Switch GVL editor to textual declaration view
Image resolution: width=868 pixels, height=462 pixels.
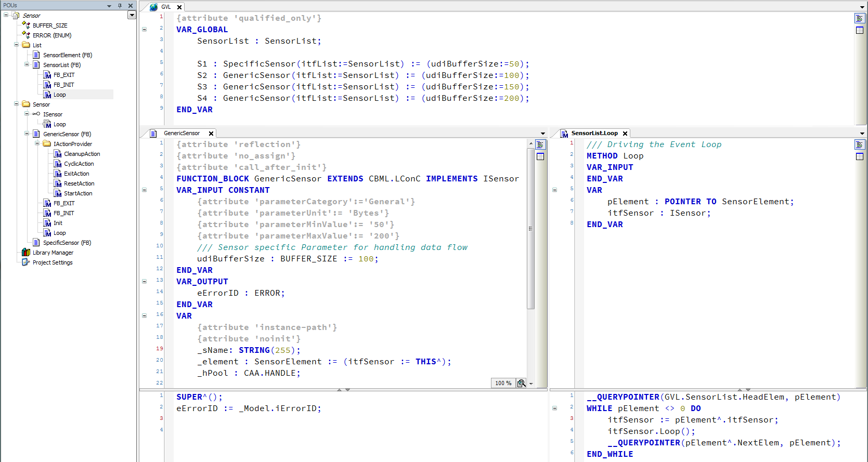859,19
